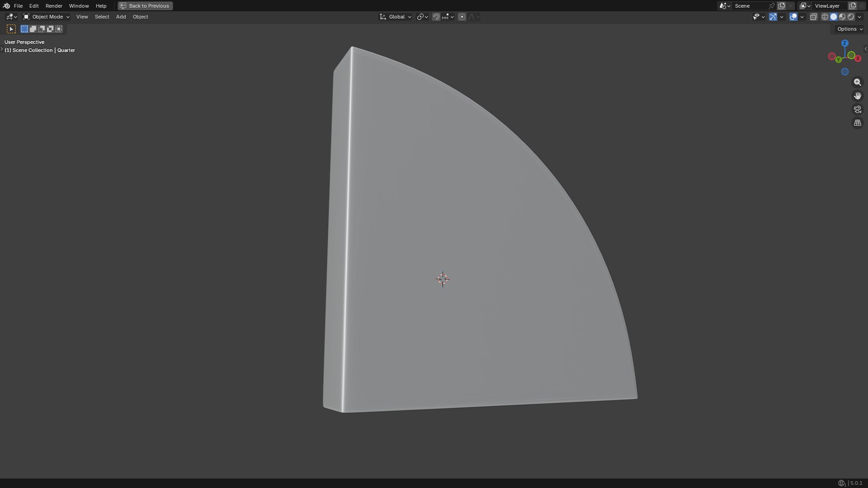
Task: Open the viewport Select menu
Action: pos(102,17)
